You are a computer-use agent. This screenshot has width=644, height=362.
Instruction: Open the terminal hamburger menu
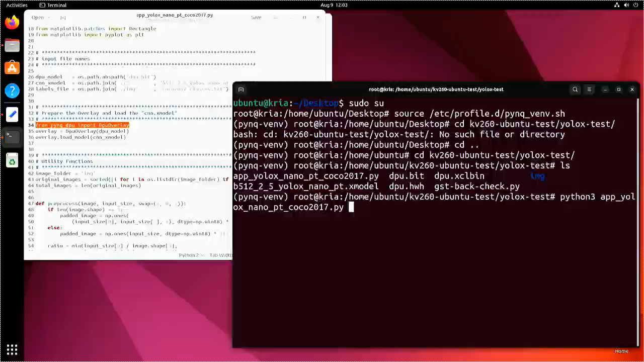589,89
